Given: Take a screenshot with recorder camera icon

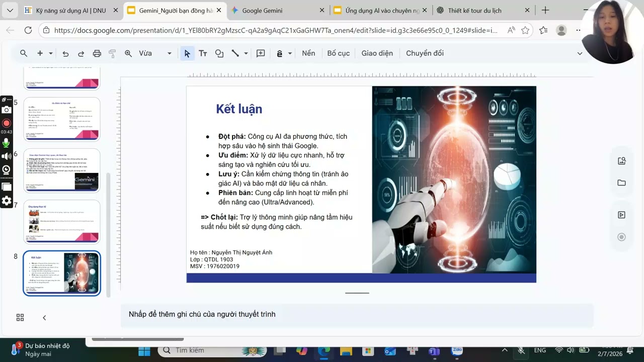Looking at the screenshot, I should point(7,110).
